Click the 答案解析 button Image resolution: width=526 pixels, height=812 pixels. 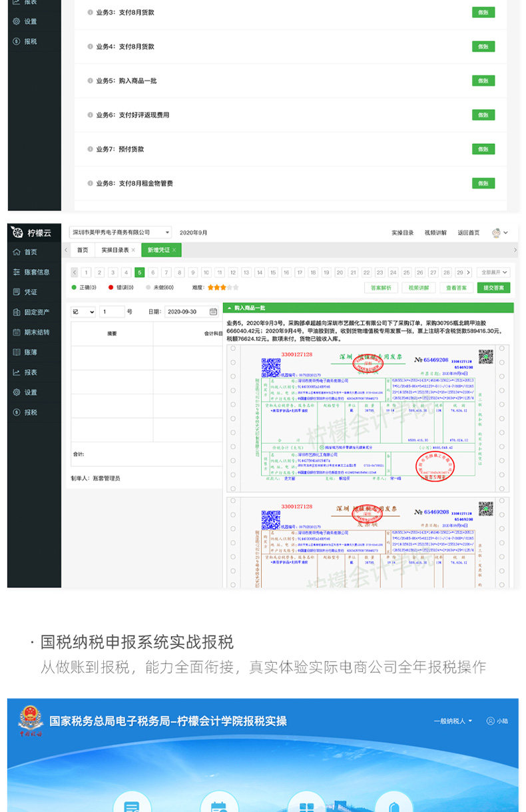point(381,288)
